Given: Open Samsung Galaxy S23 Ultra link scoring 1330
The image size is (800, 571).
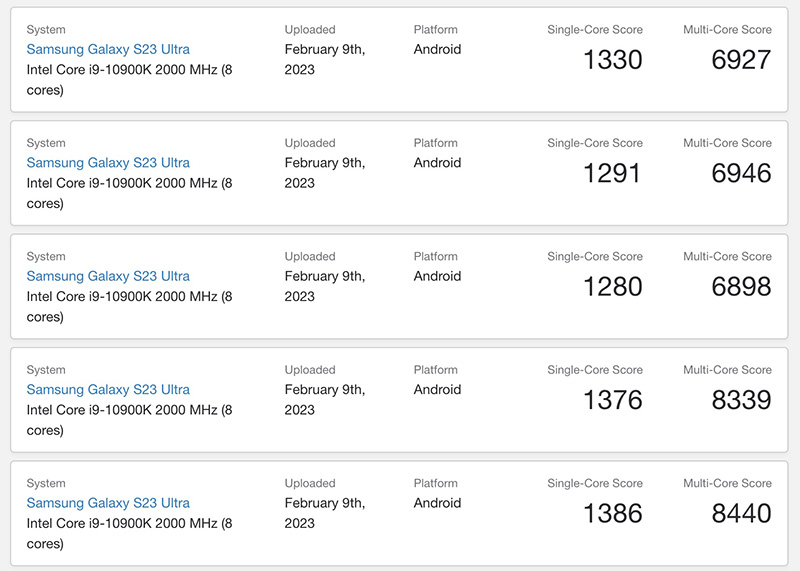Looking at the screenshot, I should 108,49.
